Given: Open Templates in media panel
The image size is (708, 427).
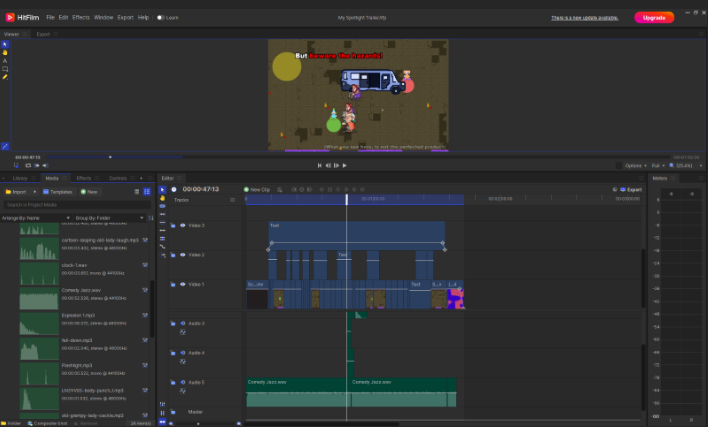Looking at the screenshot, I should click(58, 192).
